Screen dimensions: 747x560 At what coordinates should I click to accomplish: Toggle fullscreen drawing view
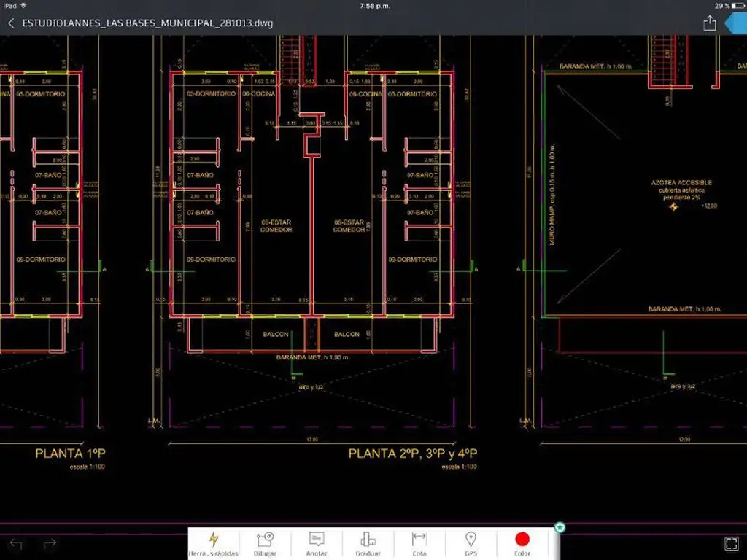(731, 544)
